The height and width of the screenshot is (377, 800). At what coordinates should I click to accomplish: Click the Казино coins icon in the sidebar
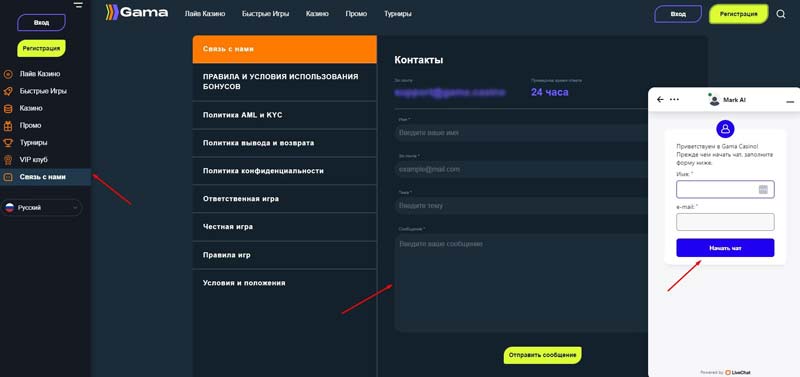(x=8, y=108)
